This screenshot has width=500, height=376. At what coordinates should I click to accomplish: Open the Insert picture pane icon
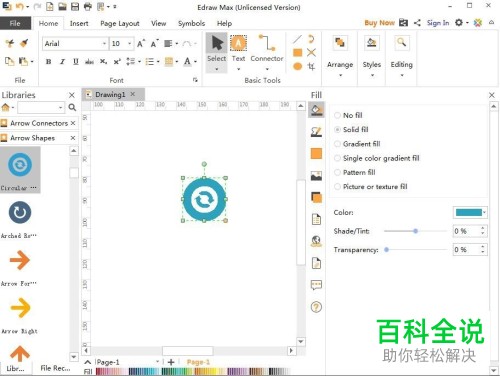click(x=316, y=176)
